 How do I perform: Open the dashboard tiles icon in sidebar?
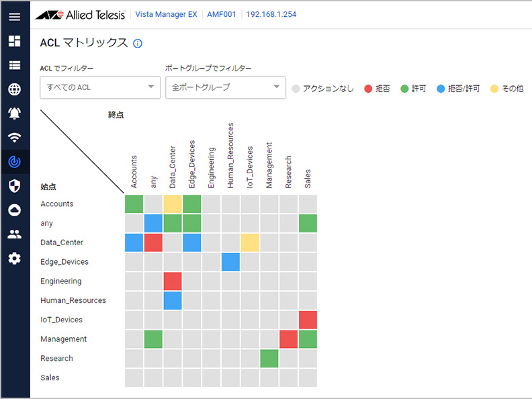(x=14, y=41)
